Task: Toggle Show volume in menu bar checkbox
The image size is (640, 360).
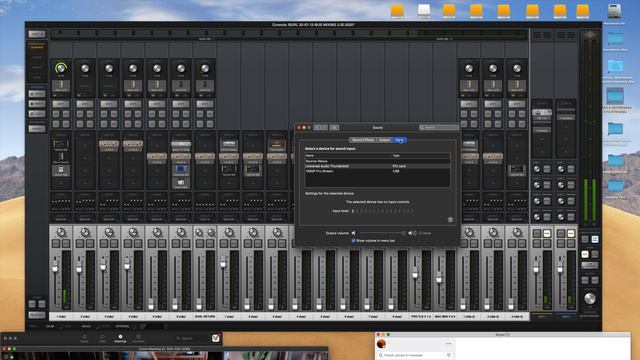Action: point(353,241)
